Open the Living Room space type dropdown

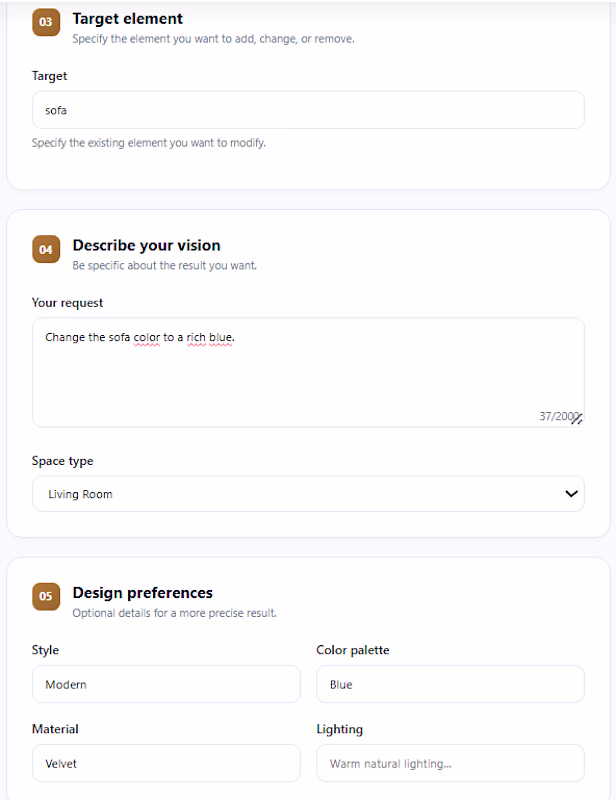(308, 494)
